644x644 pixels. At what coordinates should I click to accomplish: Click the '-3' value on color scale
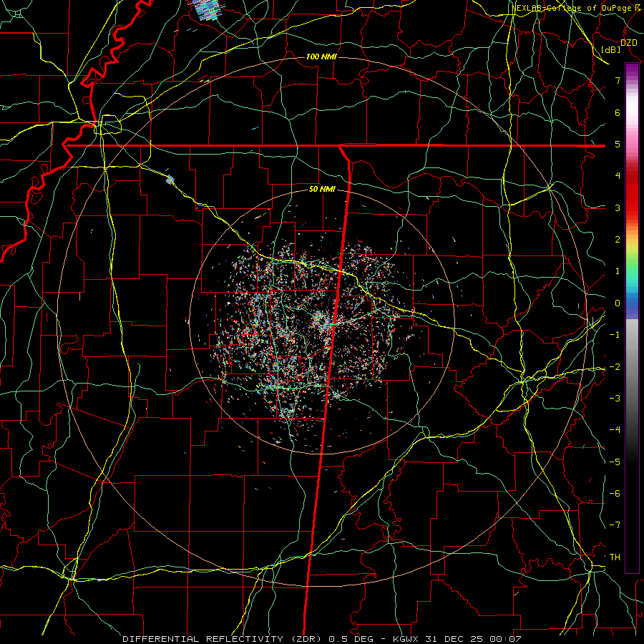click(x=615, y=398)
